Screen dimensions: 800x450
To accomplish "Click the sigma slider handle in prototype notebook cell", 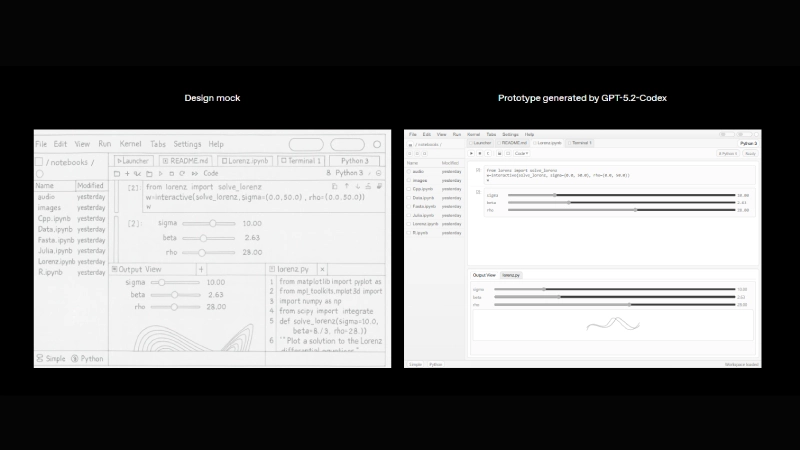I will pos(554,195).
